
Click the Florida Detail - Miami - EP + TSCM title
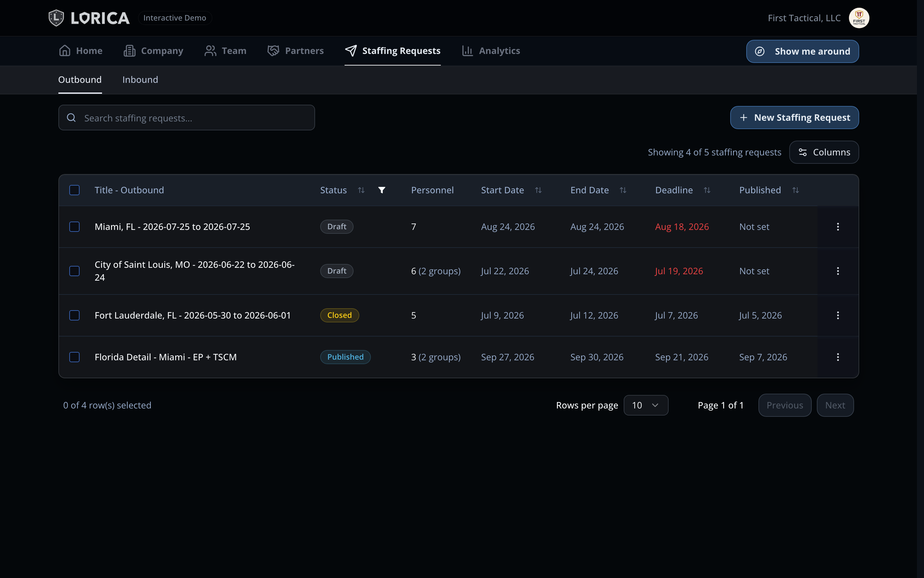[166, 357]
